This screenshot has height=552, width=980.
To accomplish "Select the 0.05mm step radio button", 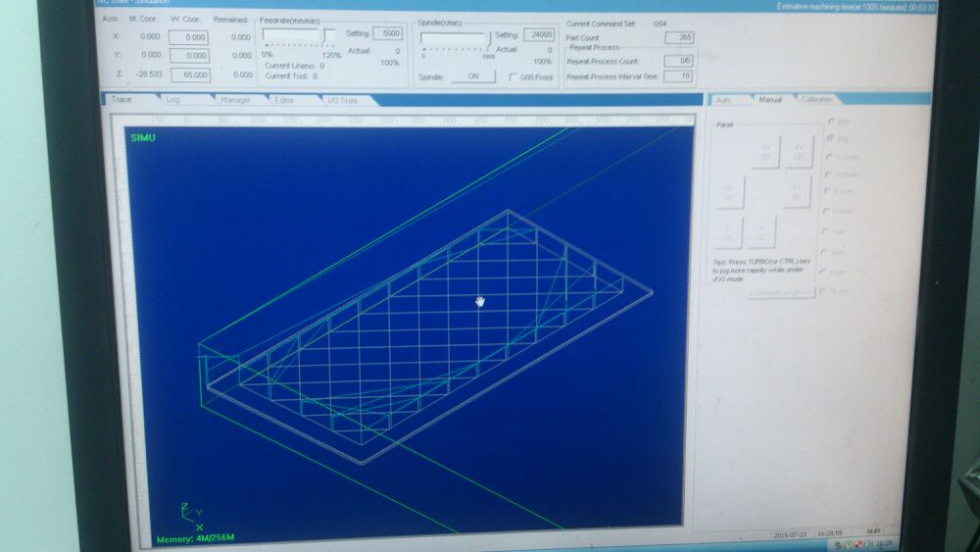I will tap(829, 174).
